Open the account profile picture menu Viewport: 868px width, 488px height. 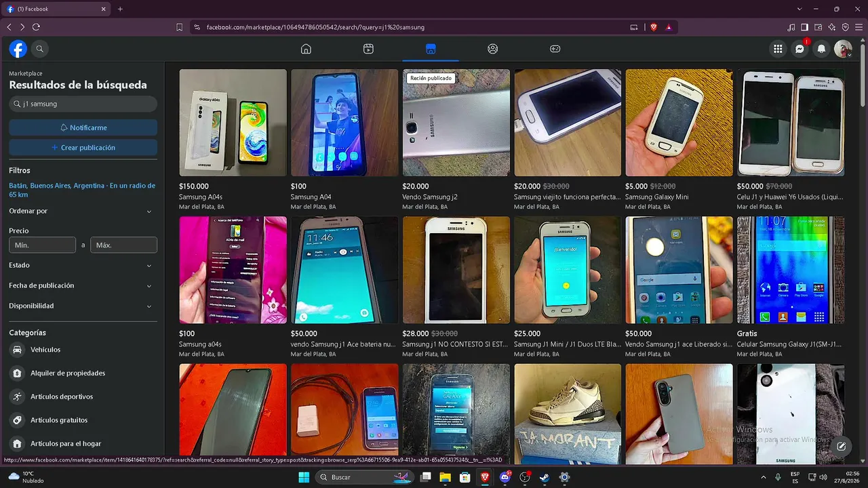[843, 49]
